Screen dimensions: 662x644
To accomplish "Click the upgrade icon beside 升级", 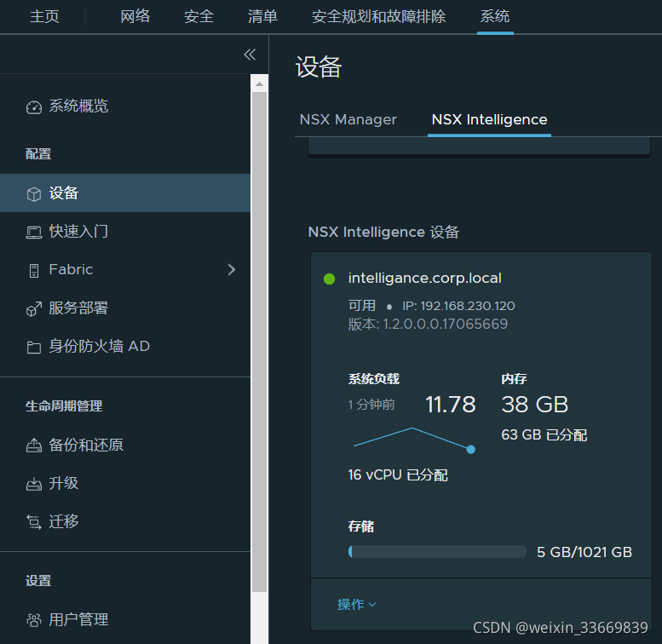I will click(x=34, y=484).
